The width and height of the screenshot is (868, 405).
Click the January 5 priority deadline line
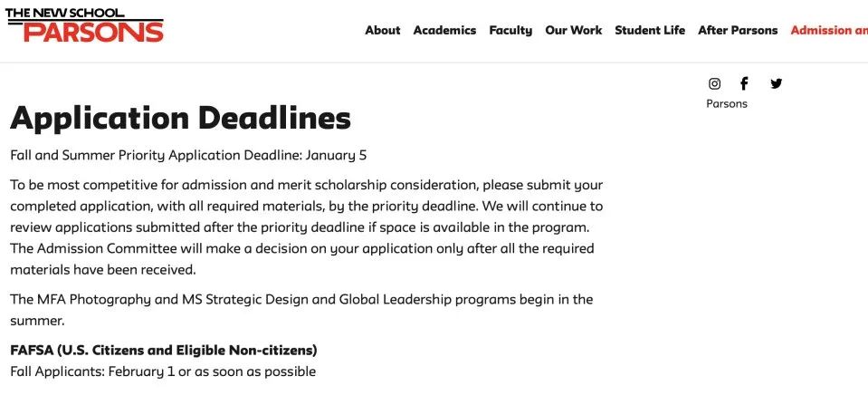[188, 155]
